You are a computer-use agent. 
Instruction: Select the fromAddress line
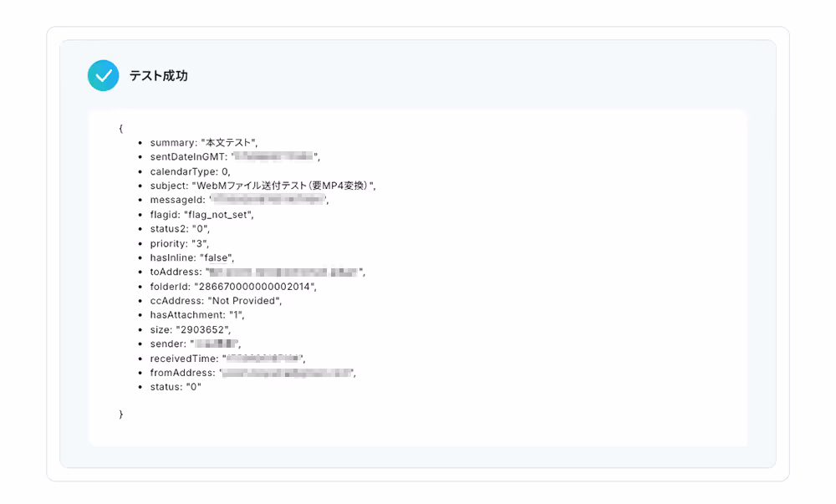pyautogui.click(x=252, y=373)
